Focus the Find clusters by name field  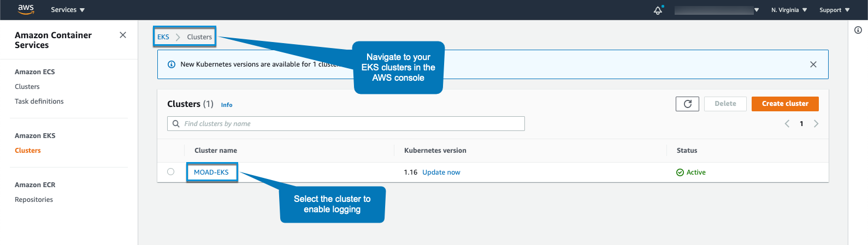click(350, 124)
